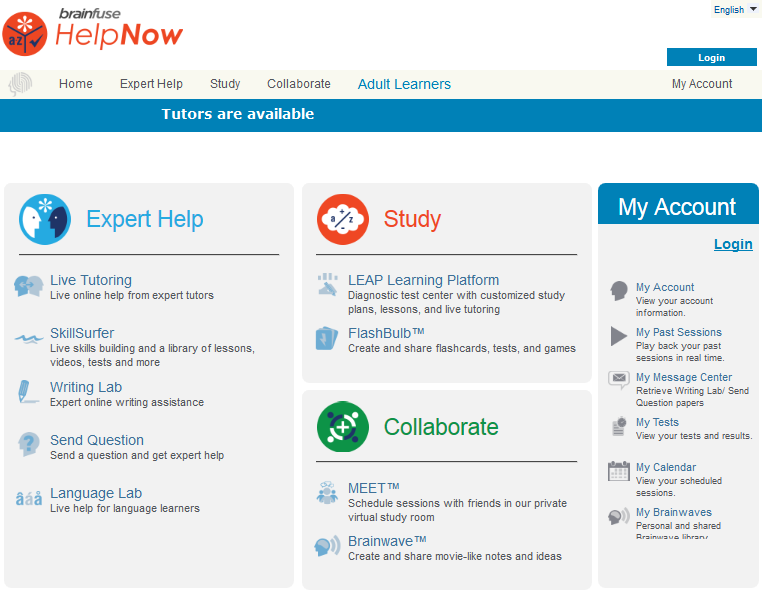Click the LEAP Learning Platform icon

[327, 285]
